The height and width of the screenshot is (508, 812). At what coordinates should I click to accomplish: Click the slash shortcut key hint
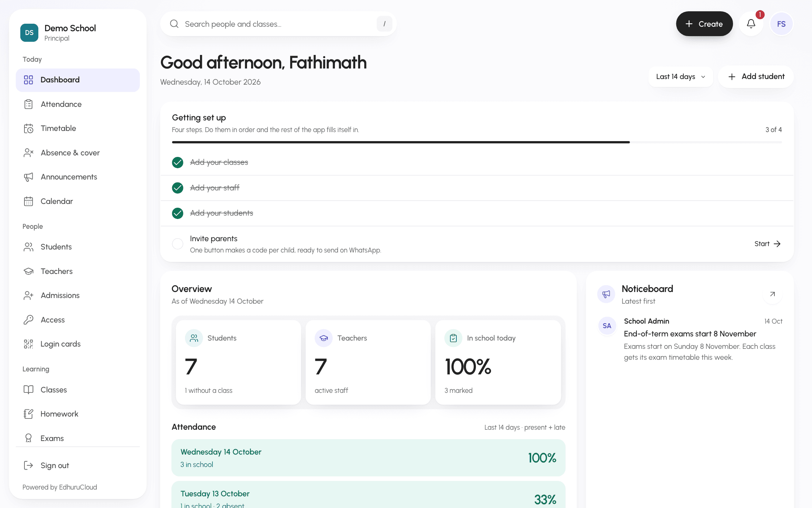pyautogui.click(x=384, y=24)
